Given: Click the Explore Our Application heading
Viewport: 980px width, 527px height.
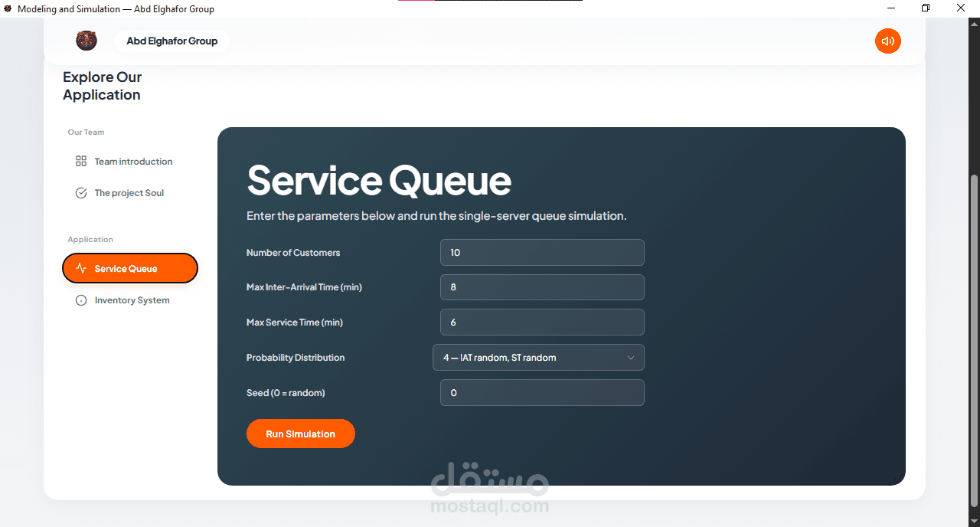Looking at the screenshot, I should click(x=102, y=86).
